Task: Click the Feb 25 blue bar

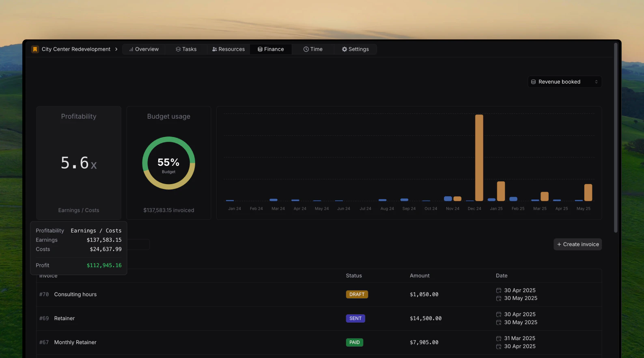Action: 513,199
